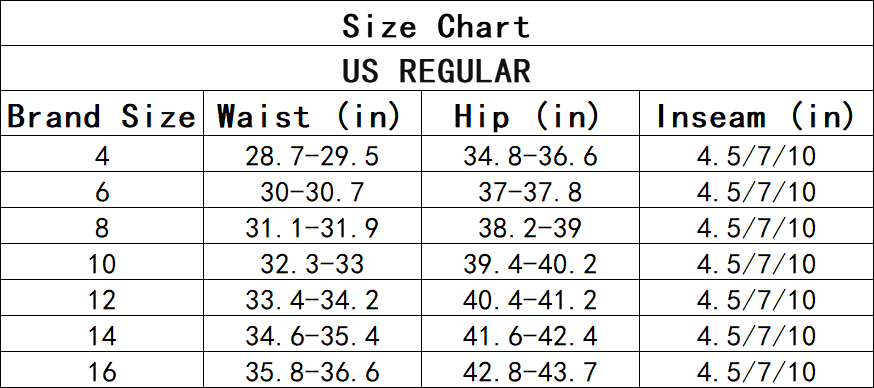Click the Waist (in) column header

pyautogui.click(x=309, y=116)
